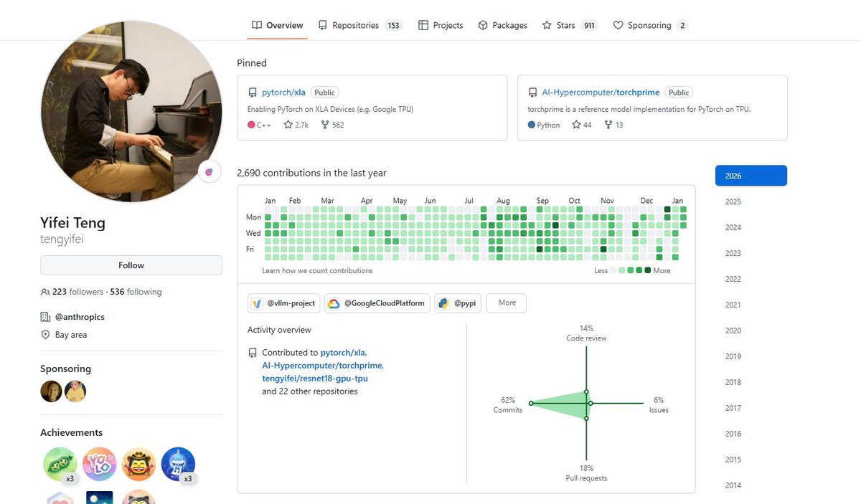Click the profile avatar photo
The image size is (861, 504).
click(x=131, y=111)
